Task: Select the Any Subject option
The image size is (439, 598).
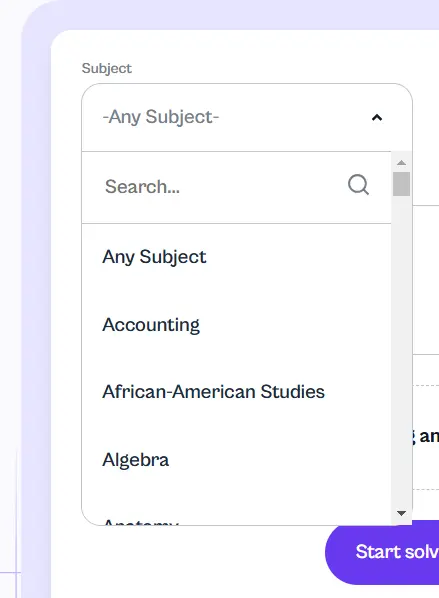Action: point(236,257)
